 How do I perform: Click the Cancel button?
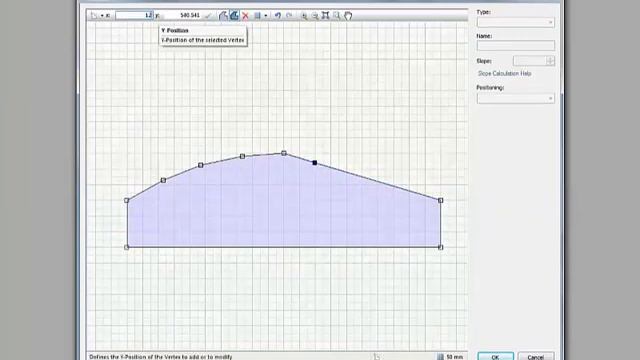point(536,356)
